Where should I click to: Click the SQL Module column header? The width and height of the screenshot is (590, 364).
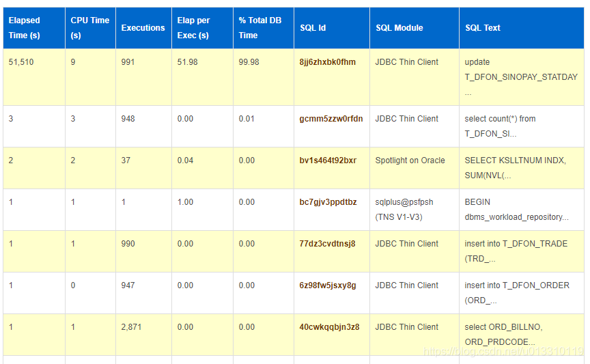tap(415, 28)
